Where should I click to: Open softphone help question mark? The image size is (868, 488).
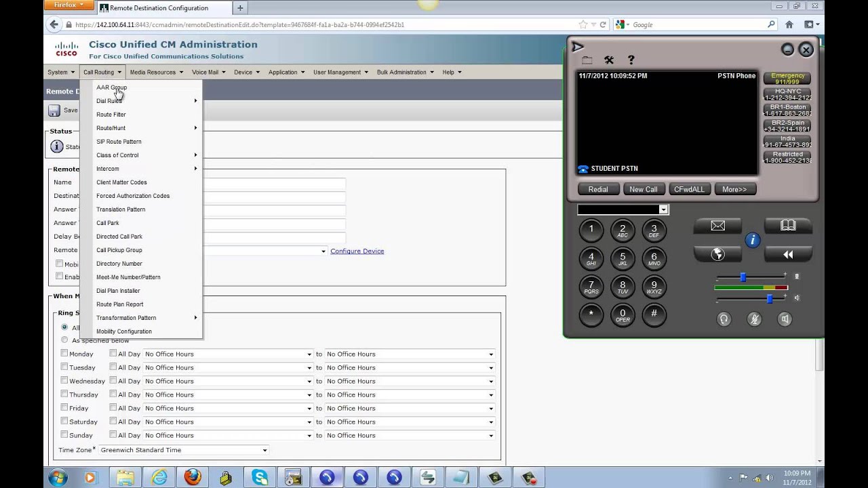631,60
